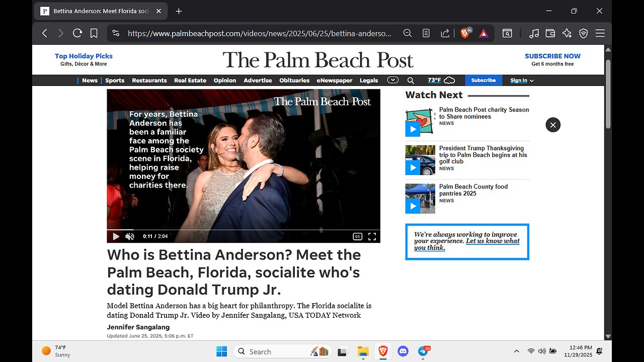Unmute the video with the speaker icon
The width and height of the screenshot is (644, 362).
pyautogui.click(x=130, y=236)
